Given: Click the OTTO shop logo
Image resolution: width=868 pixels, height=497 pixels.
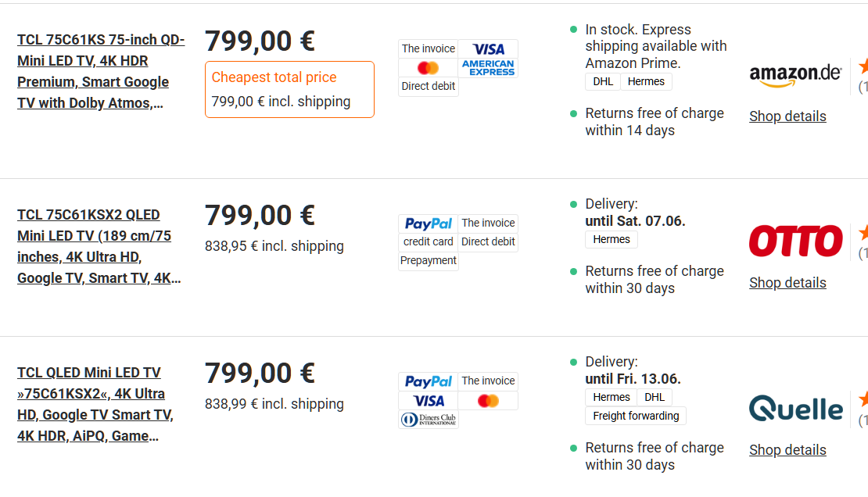Looking at the screenshot, I should (795, 241).
